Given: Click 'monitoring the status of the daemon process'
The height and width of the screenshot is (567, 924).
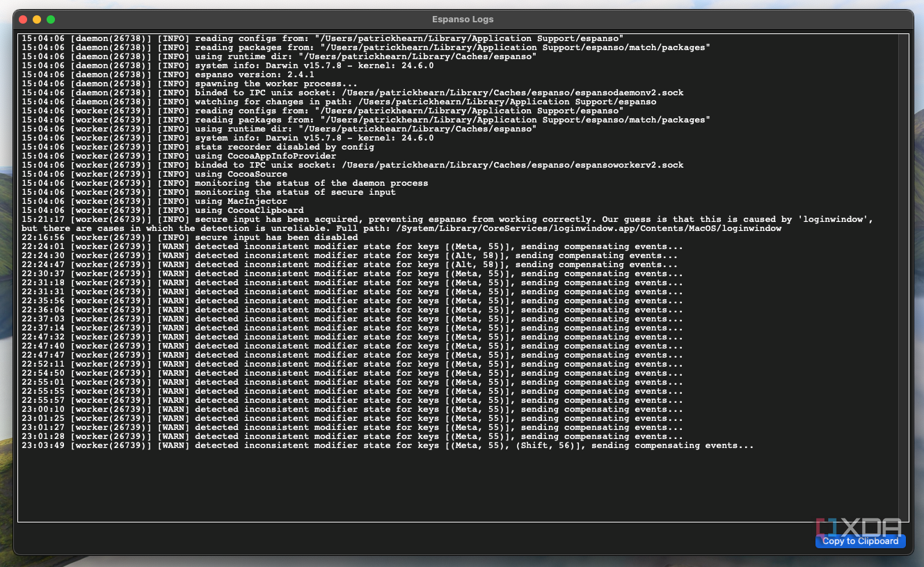Looking at the screenshot, I should [x=225, y=183].
